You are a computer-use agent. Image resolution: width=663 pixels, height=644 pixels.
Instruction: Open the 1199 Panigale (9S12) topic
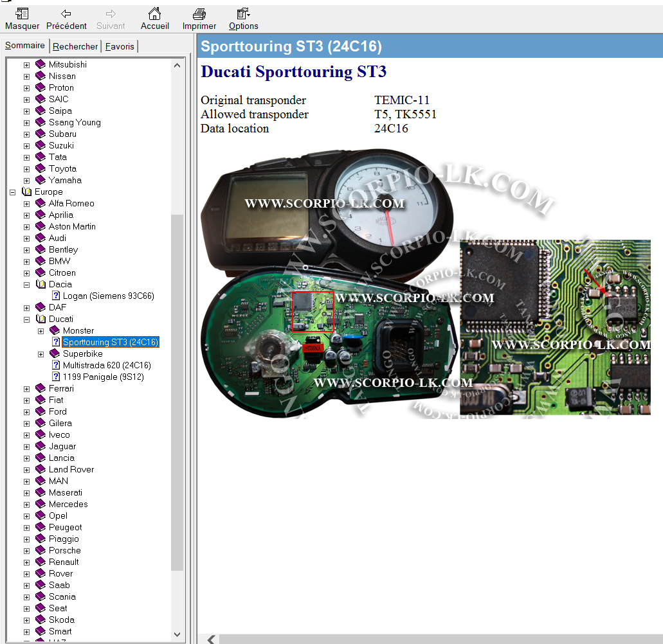103,377
